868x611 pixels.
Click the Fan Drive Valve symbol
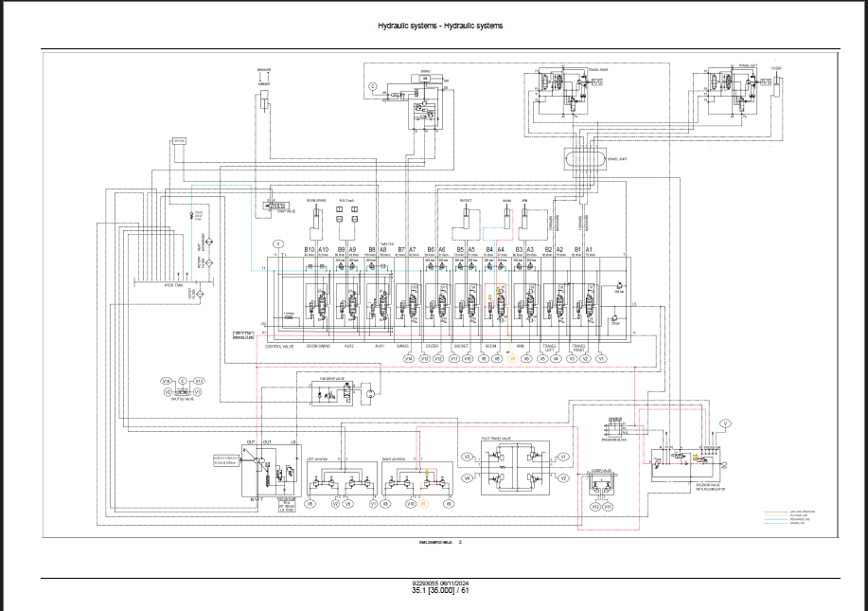(x=338, y=391)
